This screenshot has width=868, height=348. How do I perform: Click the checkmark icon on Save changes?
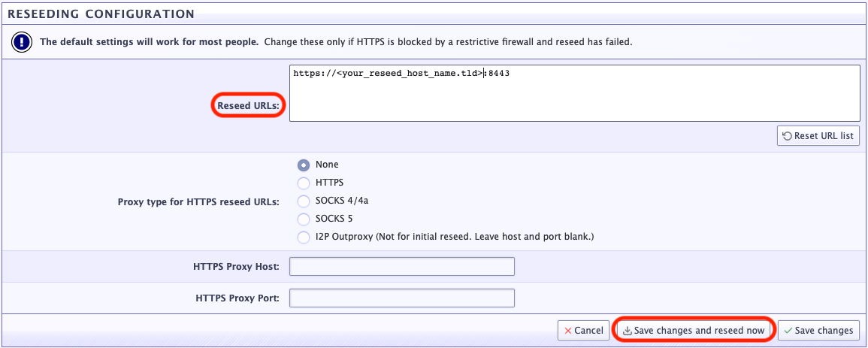pyautogui.click(x=788, y=331)
